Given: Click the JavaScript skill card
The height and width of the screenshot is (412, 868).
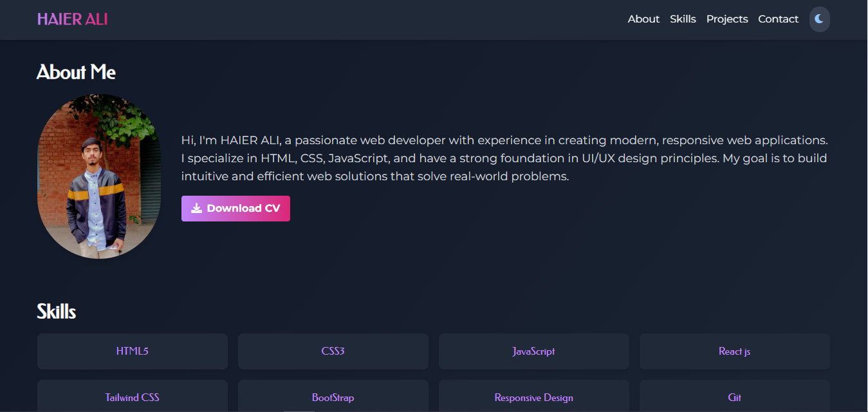Looking at the screenshot, I should pos(533,351).
